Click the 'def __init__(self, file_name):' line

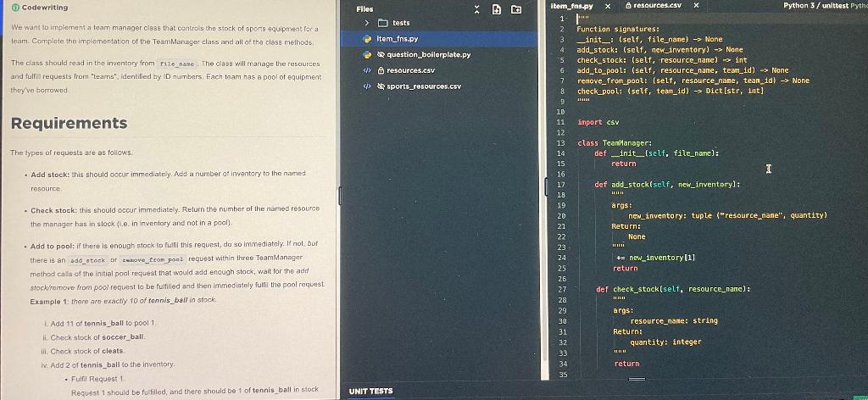tap(656, 153)
